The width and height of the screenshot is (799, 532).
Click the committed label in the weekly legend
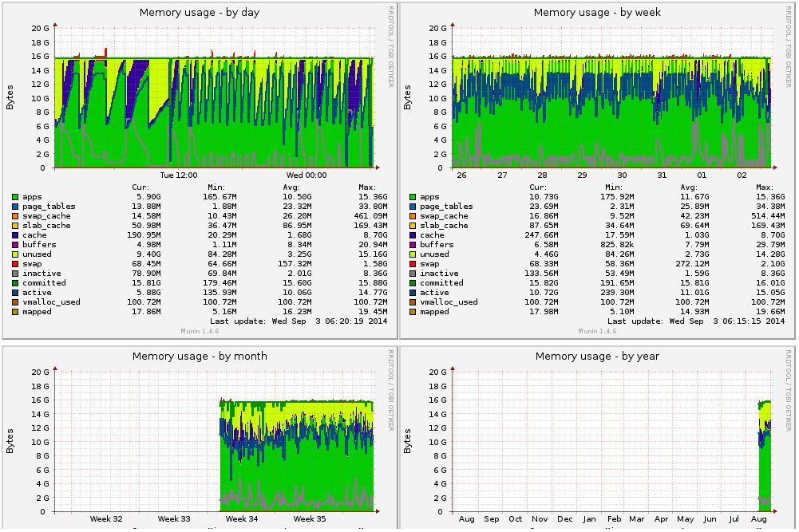tap(442, 283)
